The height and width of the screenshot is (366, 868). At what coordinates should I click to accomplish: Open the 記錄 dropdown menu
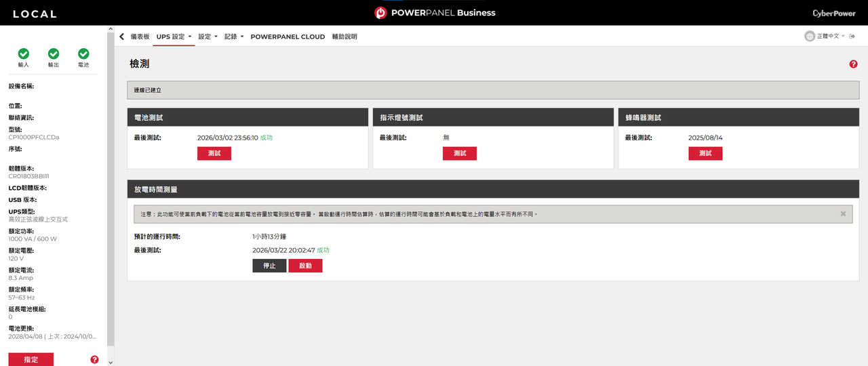[234, 37]
